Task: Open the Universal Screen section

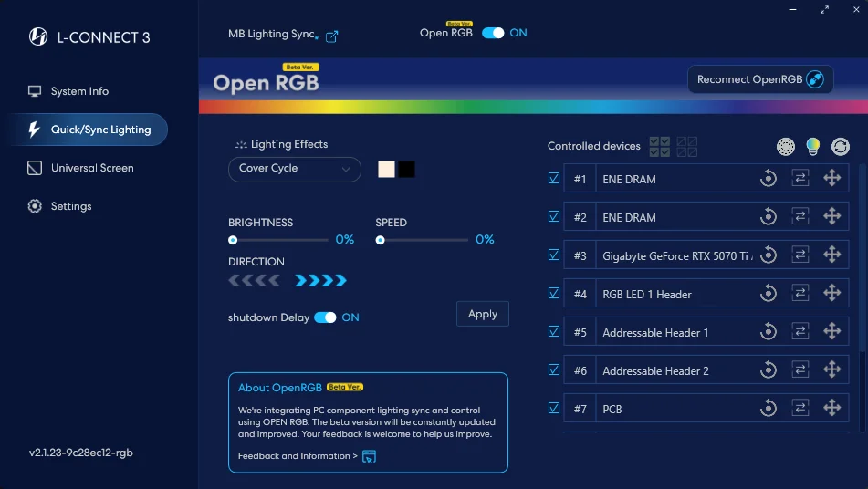Action: tap(80, 168)
